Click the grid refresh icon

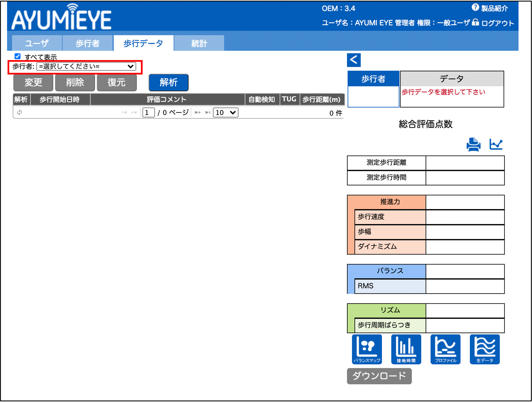19,112
